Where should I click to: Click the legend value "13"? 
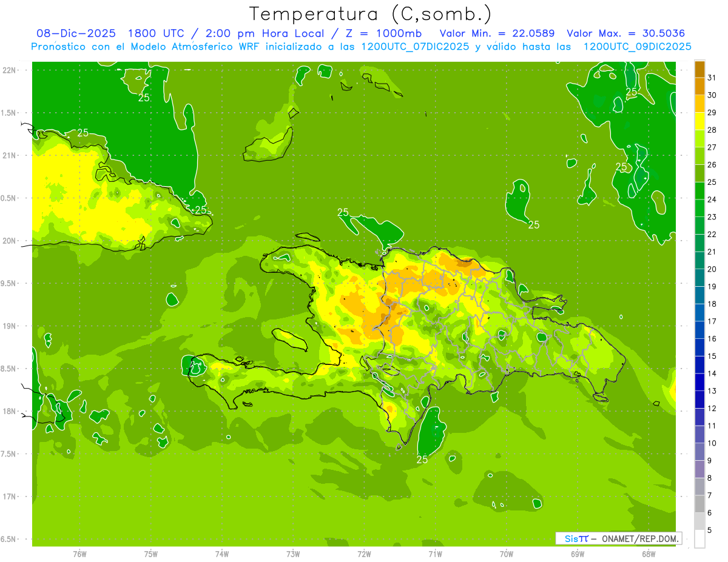pos(712,391)
